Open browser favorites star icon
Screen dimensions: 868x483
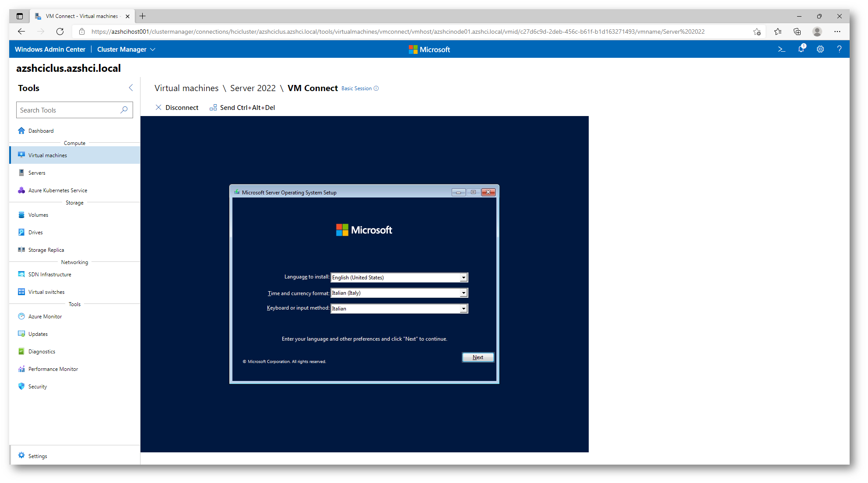click(777, 32)
